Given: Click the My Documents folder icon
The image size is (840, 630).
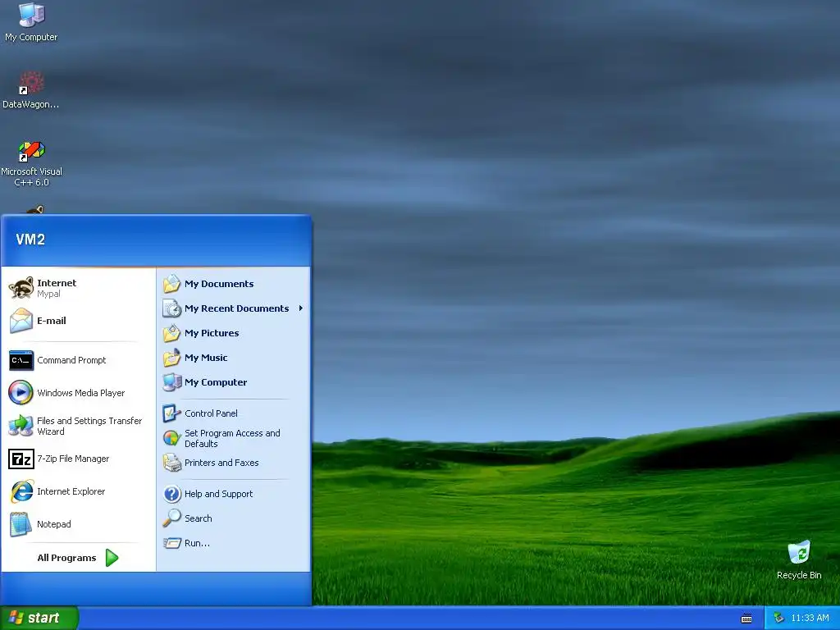Looking at the screenshot, I should click(171, 284).
